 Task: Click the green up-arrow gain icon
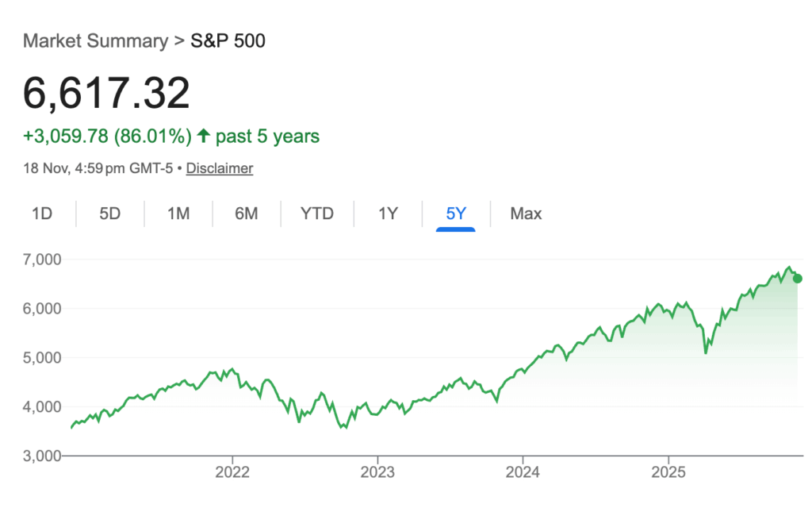(204, 137)
